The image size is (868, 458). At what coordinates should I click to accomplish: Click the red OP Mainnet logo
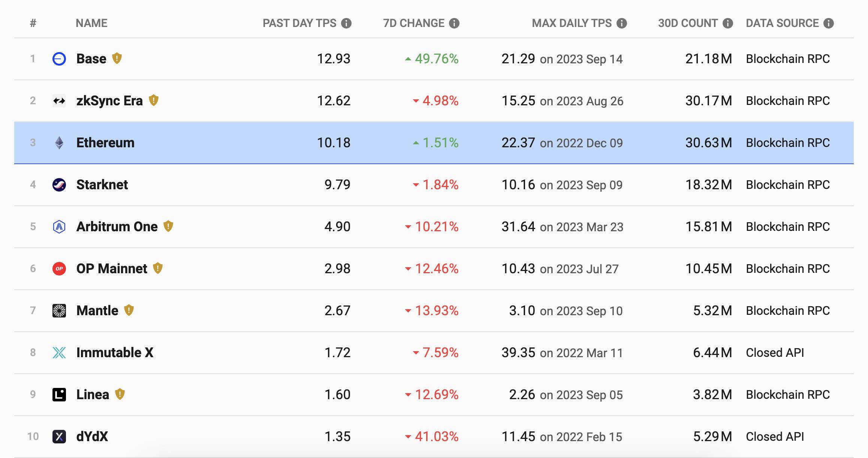(59, 269)
